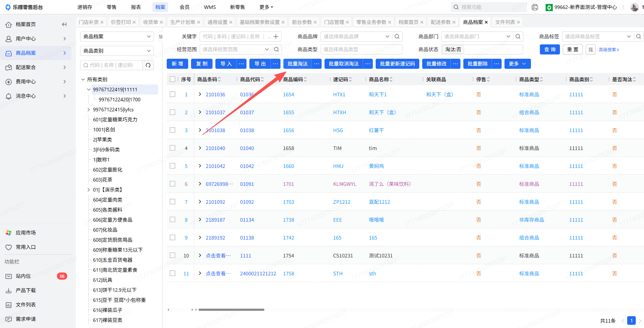Check the row checkbox for 和天下1

point(172,94)
